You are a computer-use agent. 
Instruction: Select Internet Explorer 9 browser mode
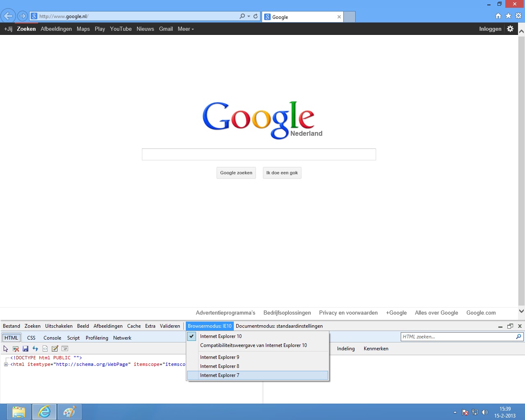(x=258, y=357)
